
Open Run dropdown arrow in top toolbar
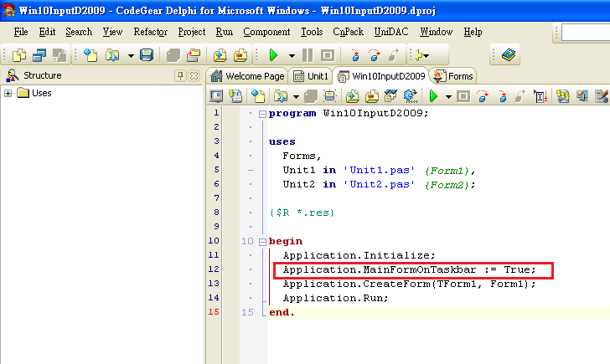click(x=292, y=56)
